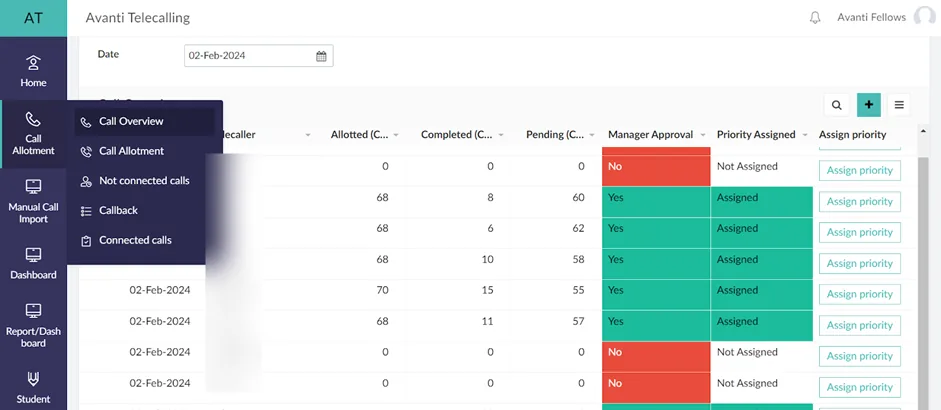The width and height of the screenshot is (941, 410).
Task: Select Callback in the submenu
Action: [x=144, y=211]
